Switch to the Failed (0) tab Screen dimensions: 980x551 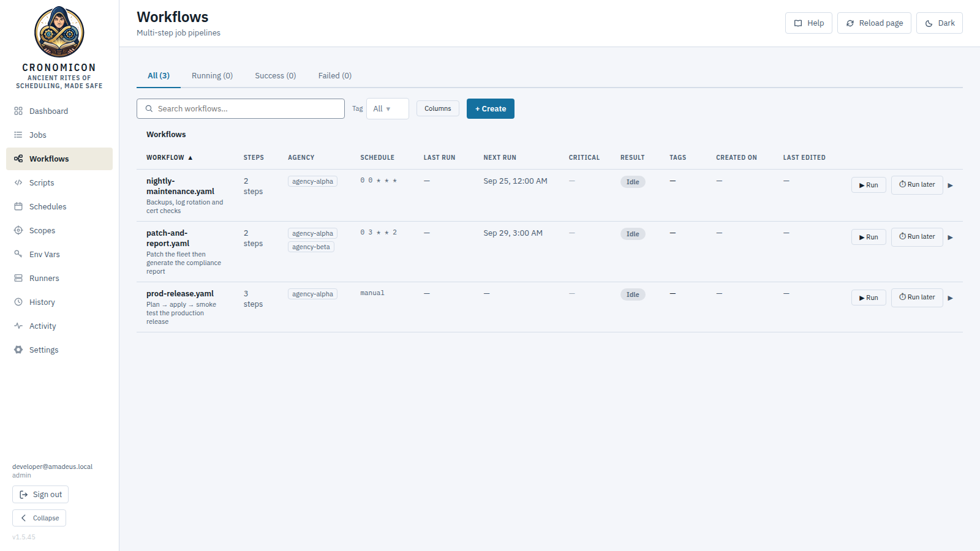click(335, 76)
